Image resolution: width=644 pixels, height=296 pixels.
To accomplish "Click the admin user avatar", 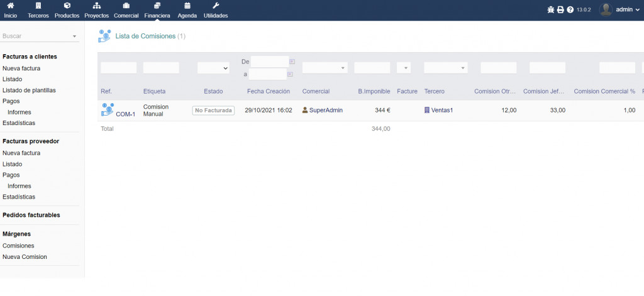I will click(606, 9).
